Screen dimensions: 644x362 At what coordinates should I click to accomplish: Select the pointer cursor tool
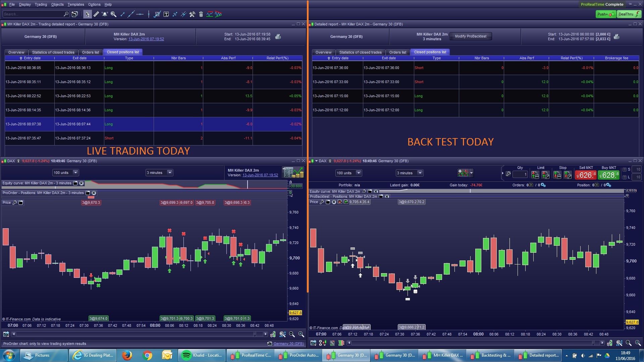[x=87, y=14]
